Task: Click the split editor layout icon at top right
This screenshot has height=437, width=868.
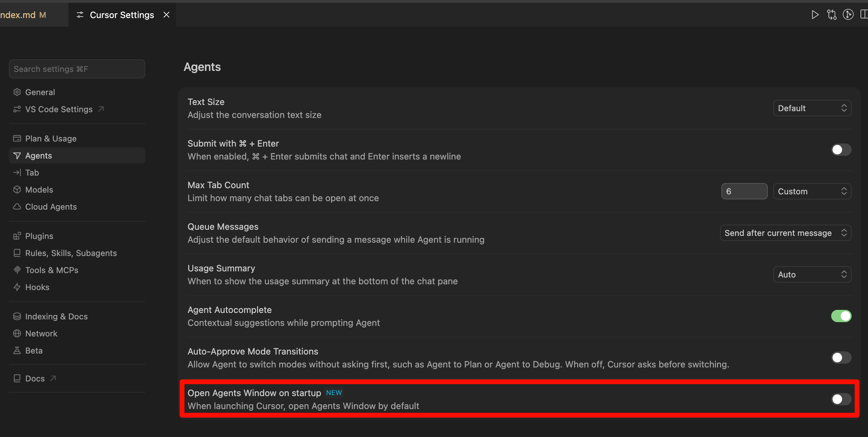Action: 864,15
